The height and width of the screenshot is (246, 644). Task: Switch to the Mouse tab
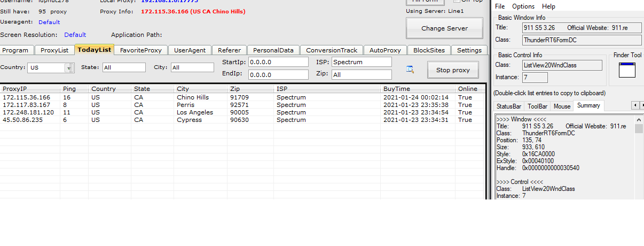point(562,106)
